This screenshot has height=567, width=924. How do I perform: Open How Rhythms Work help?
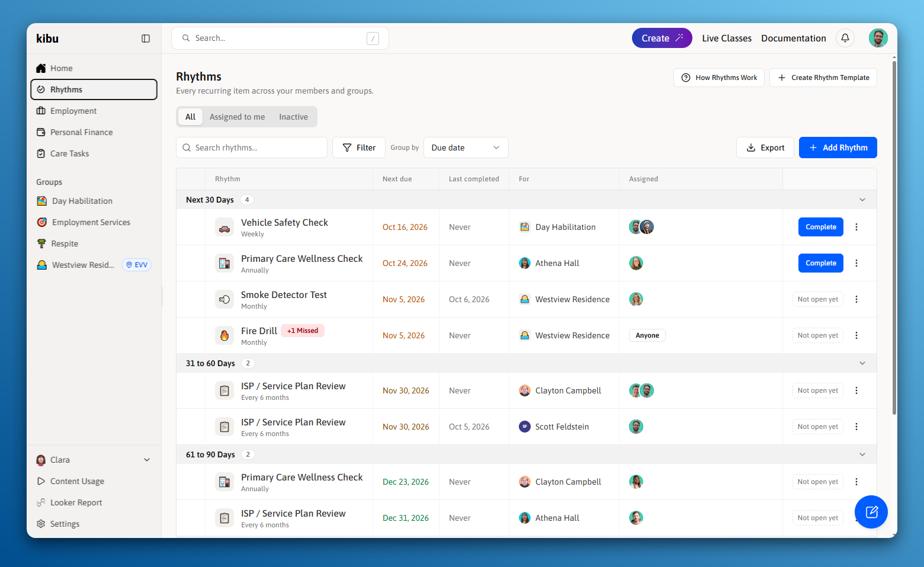pyautogui.click(x=719, y=78)
